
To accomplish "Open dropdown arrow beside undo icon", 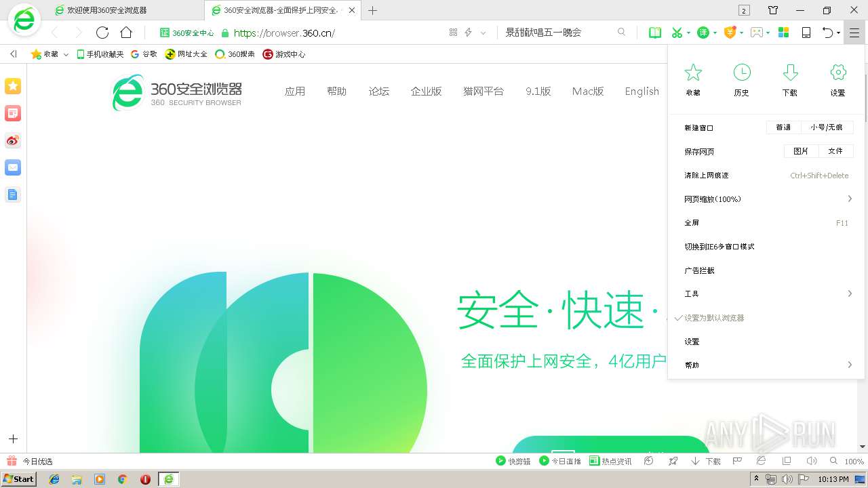I will (838, 33).
